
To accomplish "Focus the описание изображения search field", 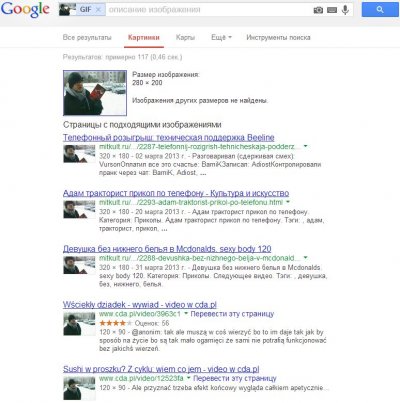I will tap(208, 10).
